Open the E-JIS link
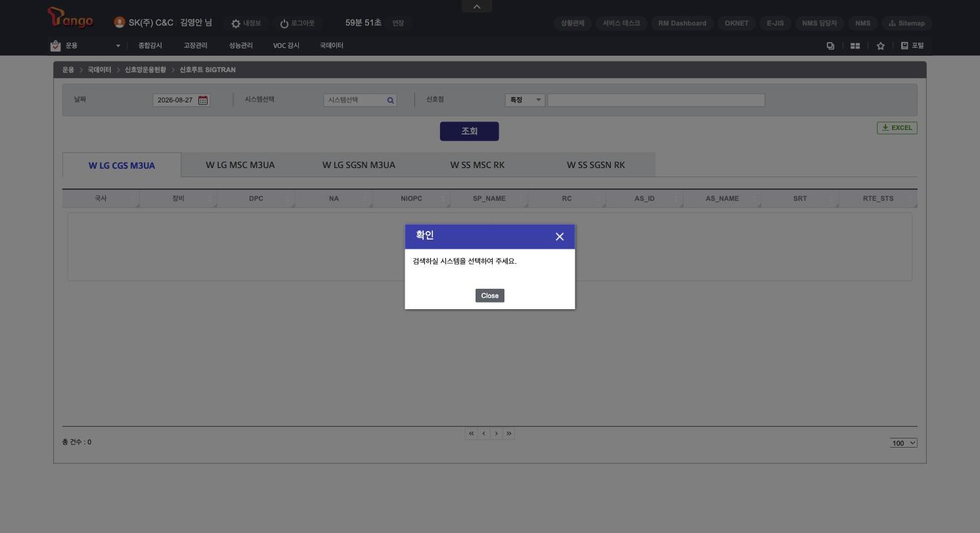Screen dimensions: 980x533 (775, 23)
